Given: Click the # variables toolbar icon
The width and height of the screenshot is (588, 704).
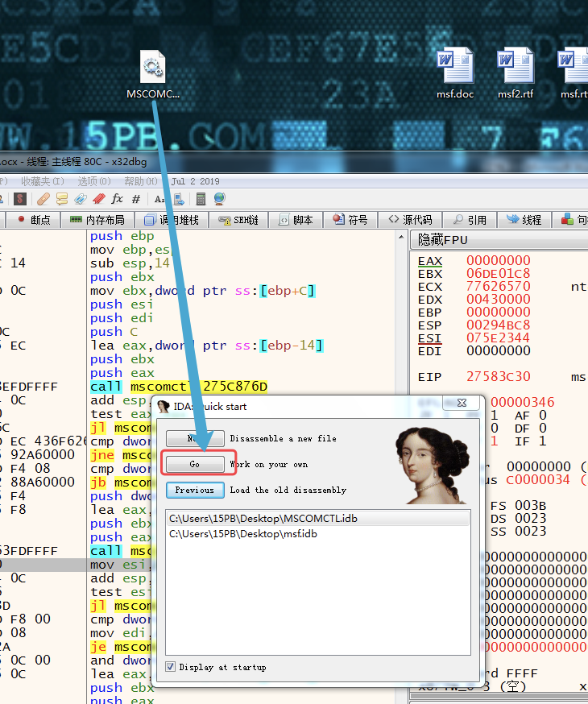Looking at the screenshot, I should click(x=136, y=199).
